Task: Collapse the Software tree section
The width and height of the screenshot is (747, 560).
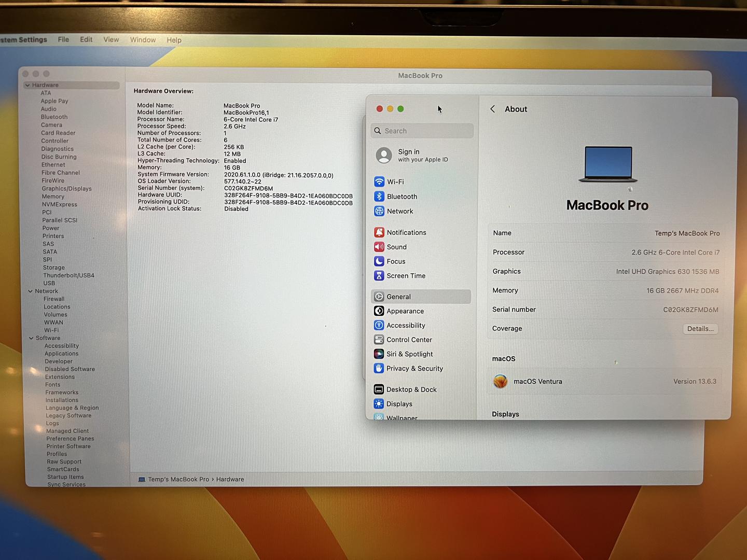Action: [x=31, y=338]
